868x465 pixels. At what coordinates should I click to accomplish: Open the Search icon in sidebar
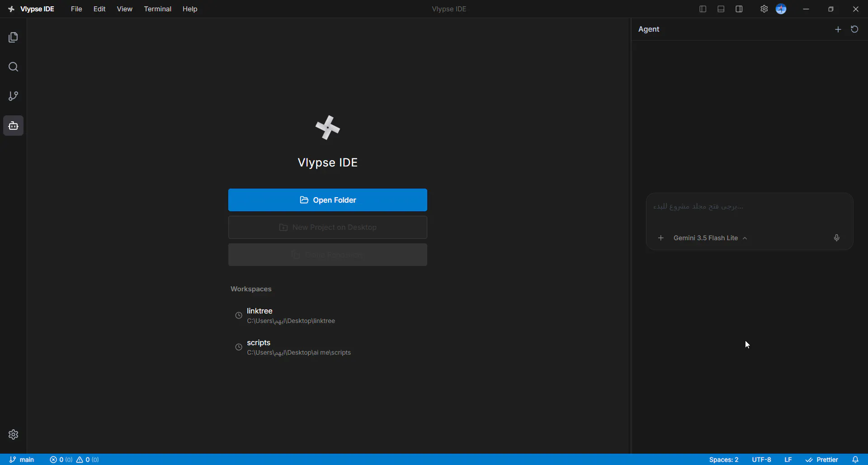pyautogui.click(x=13, y=67)
